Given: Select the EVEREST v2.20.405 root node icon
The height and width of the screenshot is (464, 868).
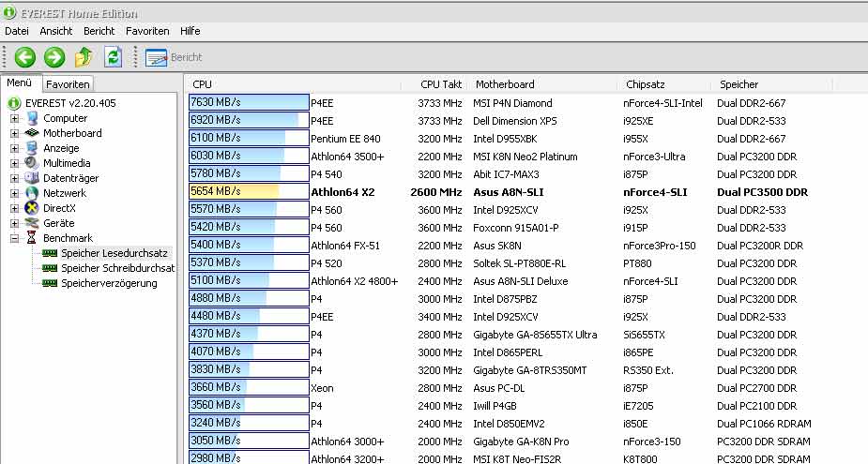Looking at the screenshot, I should (14, 103).
